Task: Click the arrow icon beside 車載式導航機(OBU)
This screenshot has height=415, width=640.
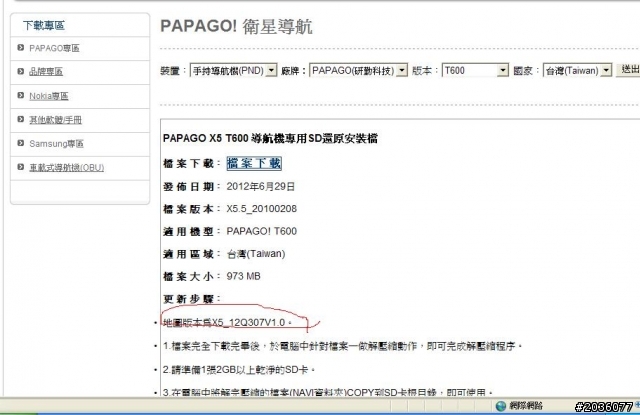Action: click(x=21, y=167)
